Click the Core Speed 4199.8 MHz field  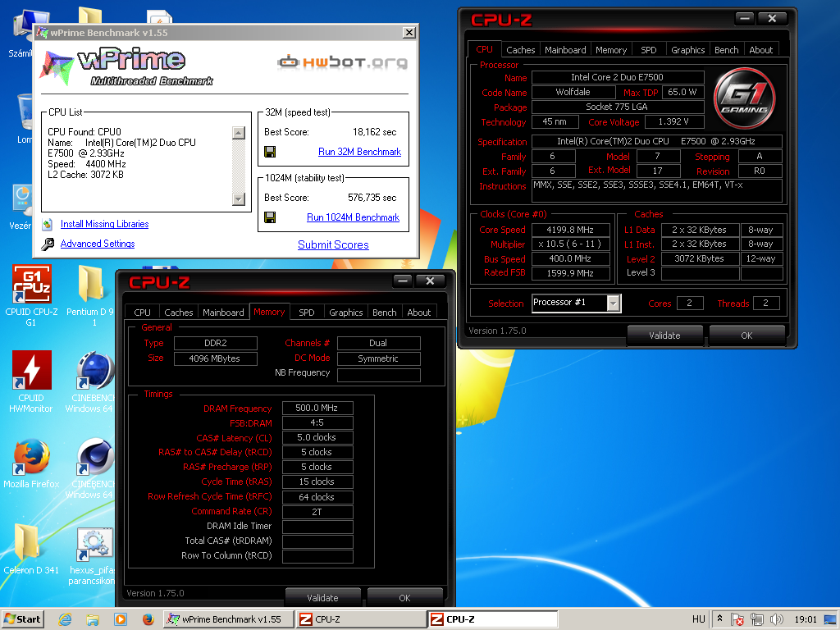(570, 230)
